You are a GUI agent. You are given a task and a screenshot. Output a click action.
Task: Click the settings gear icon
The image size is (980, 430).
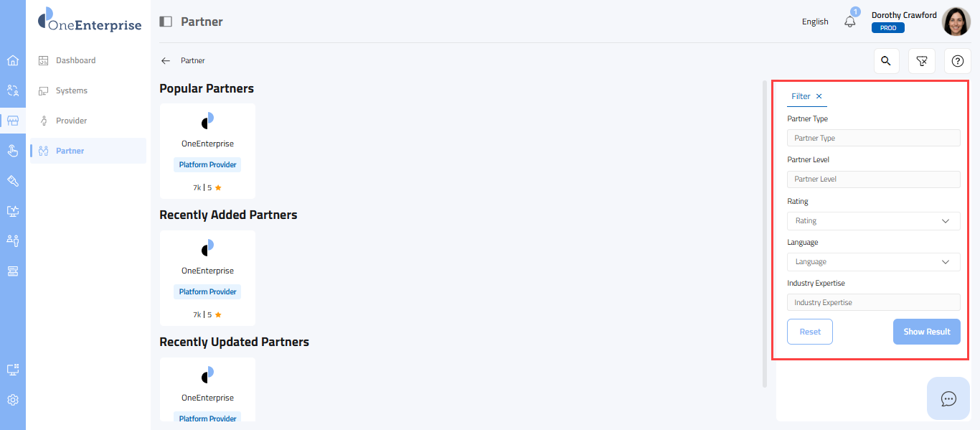[13, 400]
